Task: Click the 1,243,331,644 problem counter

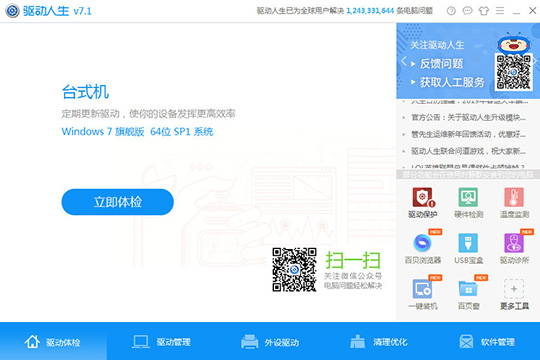Action: pos(370,11)
